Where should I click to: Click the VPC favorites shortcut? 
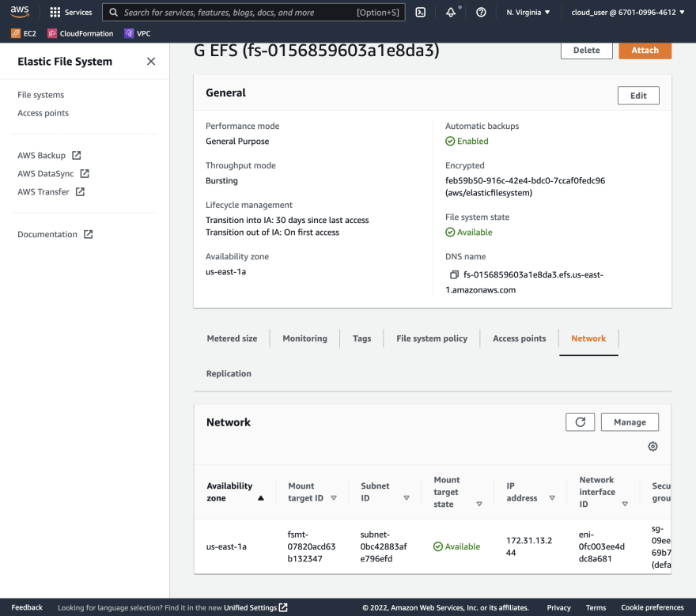coord(138,33)
